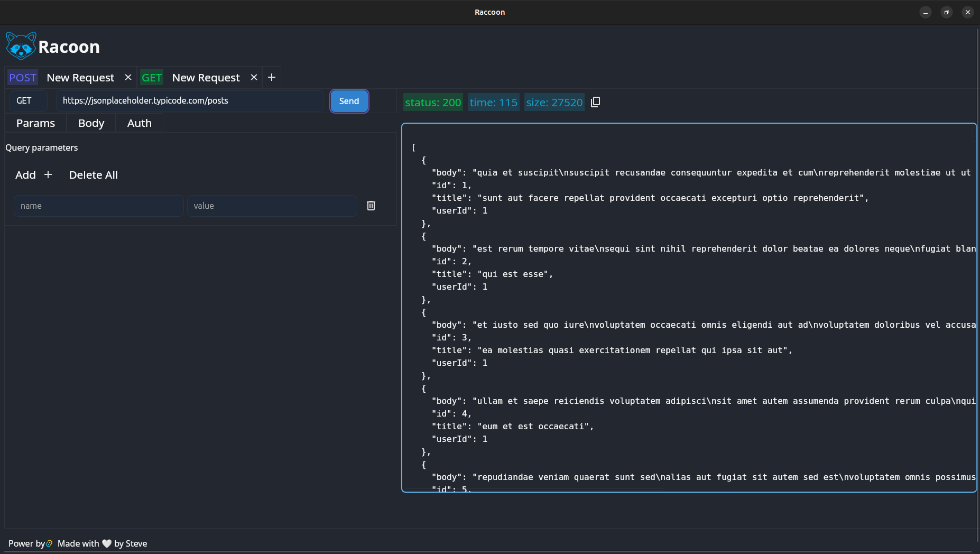Viewport: 980px width, 554px height.
Task: Add a new request tab with plus icon
Action: click(x=272, y=77)
